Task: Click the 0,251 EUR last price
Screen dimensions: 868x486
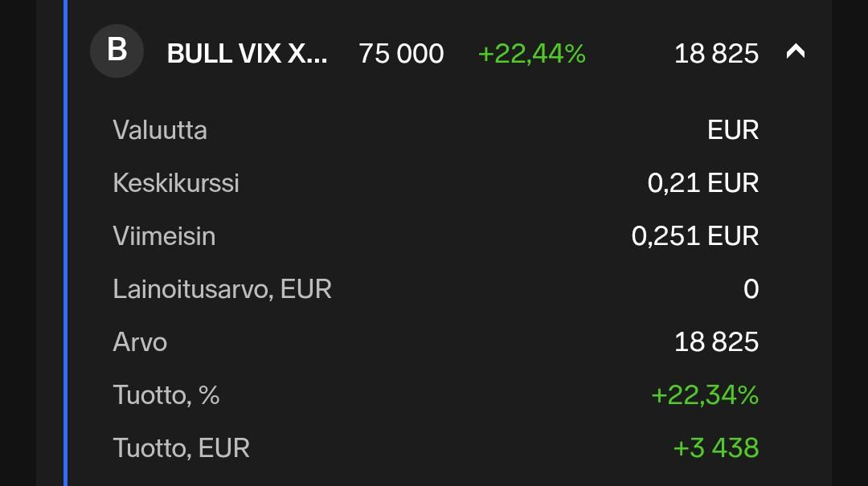Action: 694,236
